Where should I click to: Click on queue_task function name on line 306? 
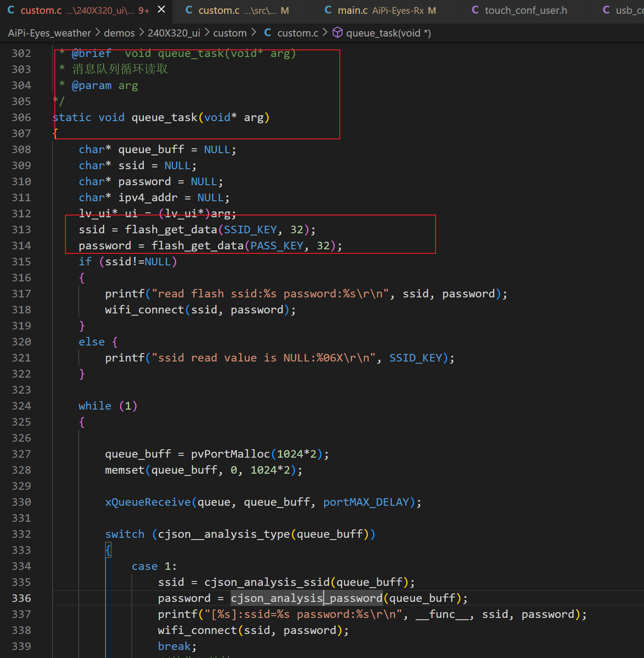(x=164, y=118)
